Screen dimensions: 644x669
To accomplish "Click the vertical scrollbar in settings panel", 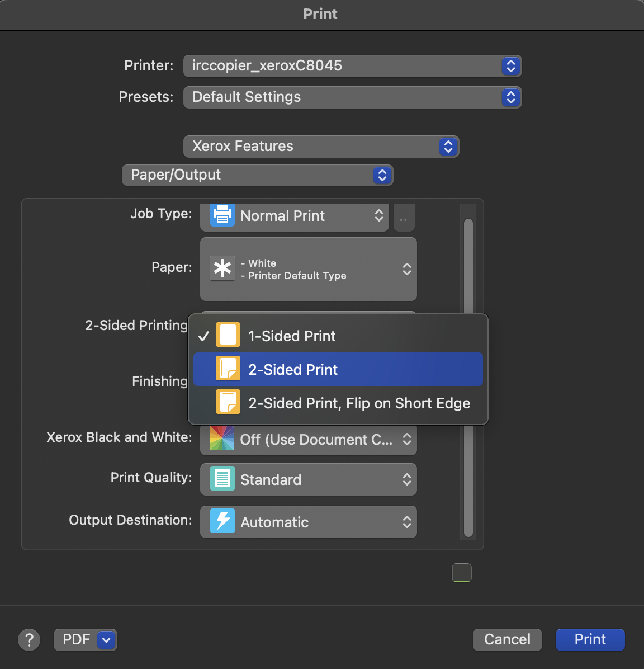I will tap(468, 268).
